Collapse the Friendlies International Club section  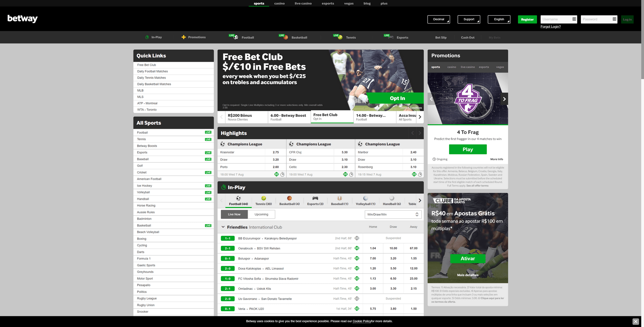coord(223,227)
